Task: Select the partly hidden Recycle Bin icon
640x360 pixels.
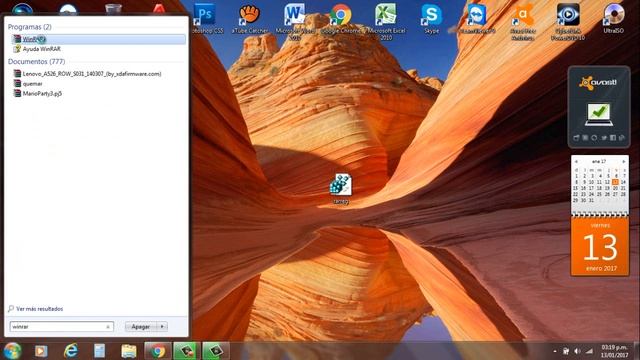Action: point(113,8)
